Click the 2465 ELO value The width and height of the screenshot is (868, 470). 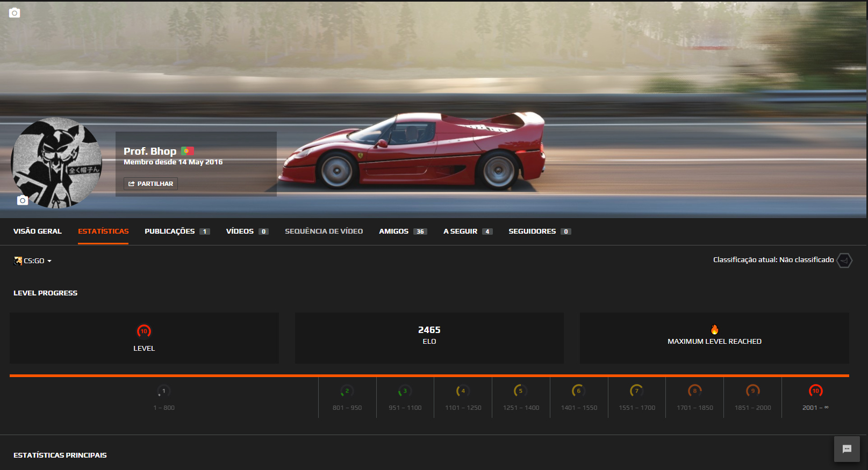point(429,330)
